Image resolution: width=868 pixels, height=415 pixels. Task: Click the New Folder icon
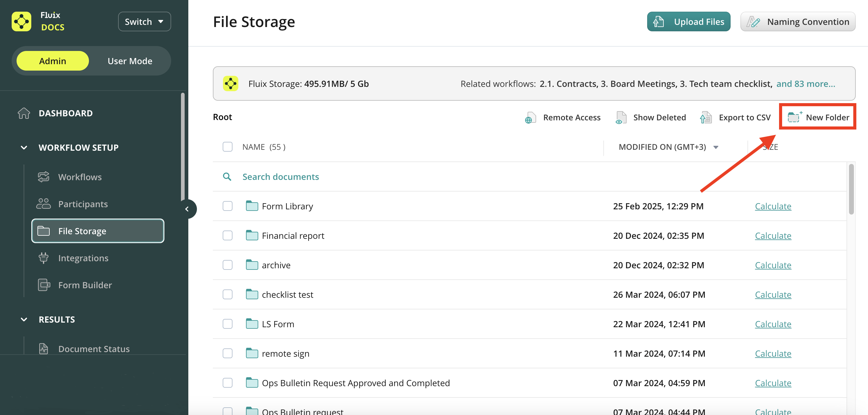(x=794, y=117)
